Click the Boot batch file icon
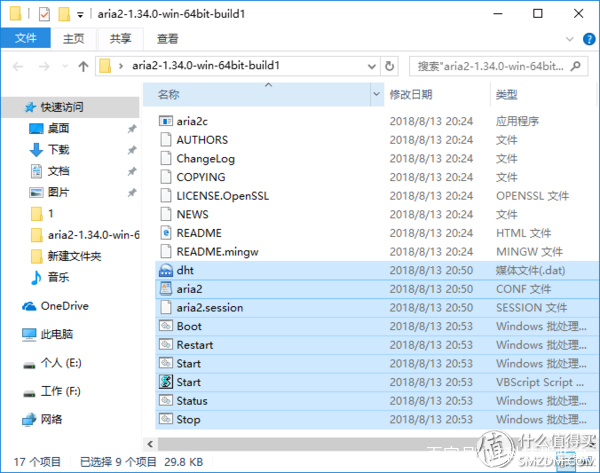 coord(166,326)
